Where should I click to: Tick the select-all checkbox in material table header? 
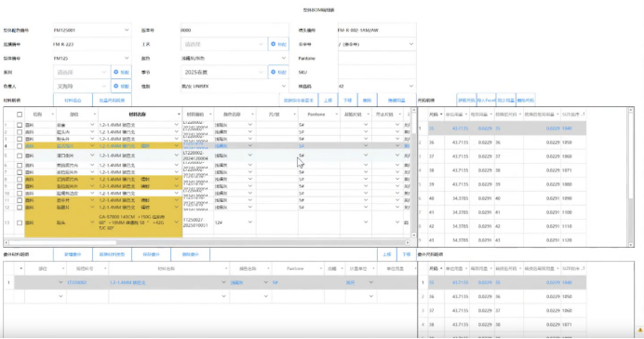20,115
